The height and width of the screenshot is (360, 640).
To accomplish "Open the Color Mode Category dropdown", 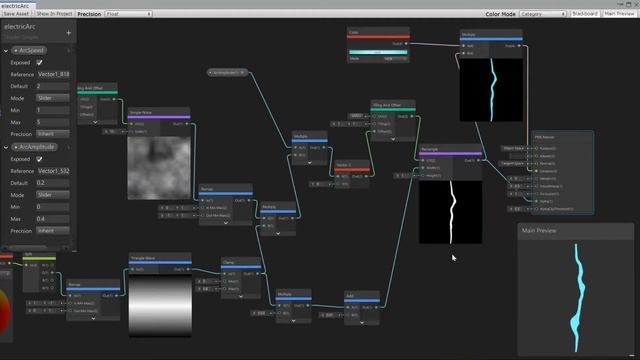I will click(543, 14).
